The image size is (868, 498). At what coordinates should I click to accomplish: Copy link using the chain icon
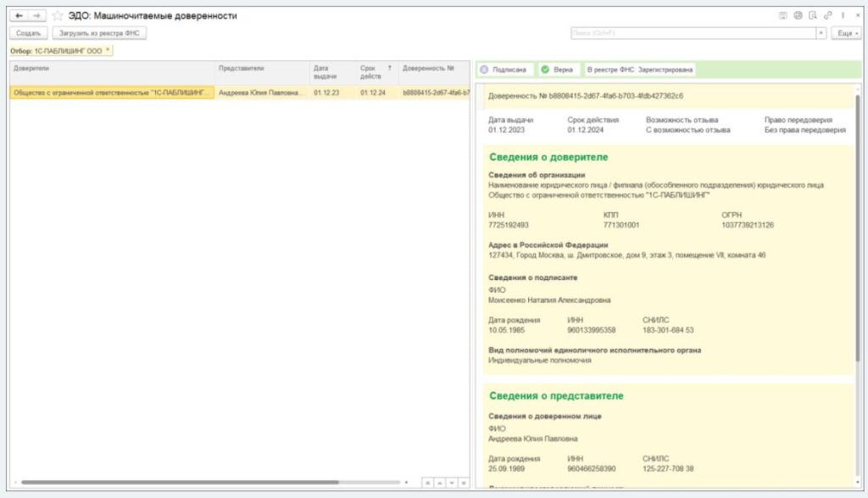pos(827,15)
